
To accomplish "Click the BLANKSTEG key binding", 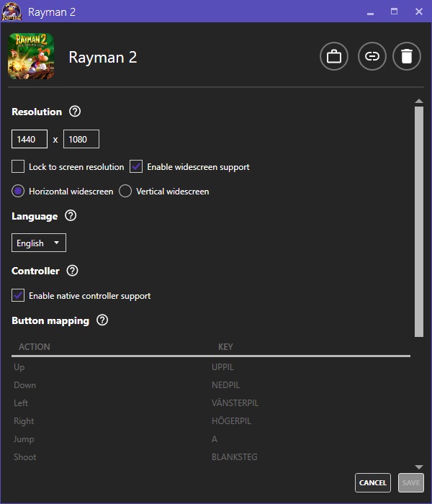I will coord(234,457).
